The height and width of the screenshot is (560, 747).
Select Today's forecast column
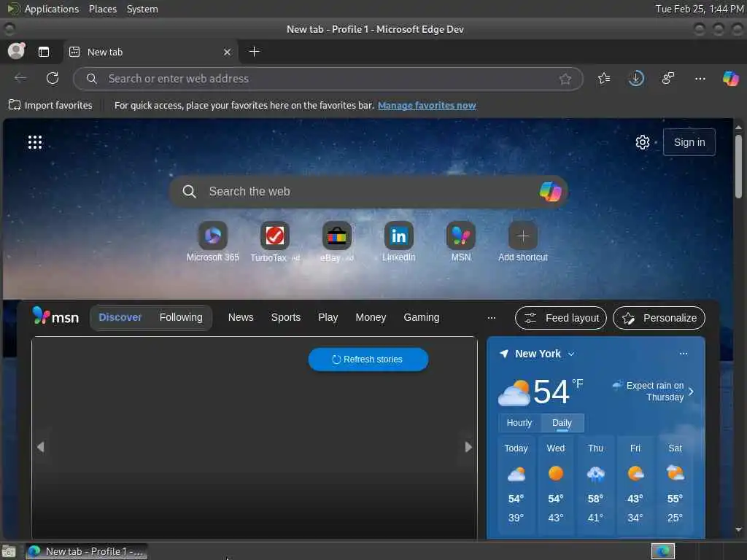tap(516, 485)
